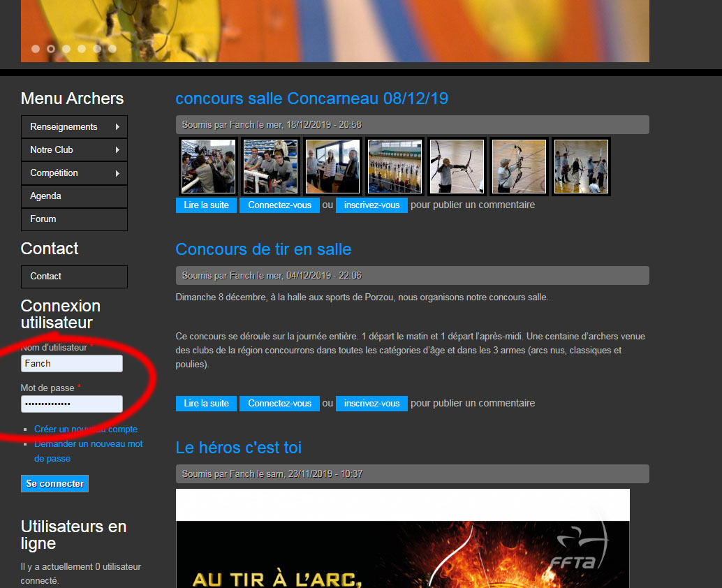Open the 'Concours de tir en salle' post title
The width and height of the screenshot is (722, 588).
point(263,249)
